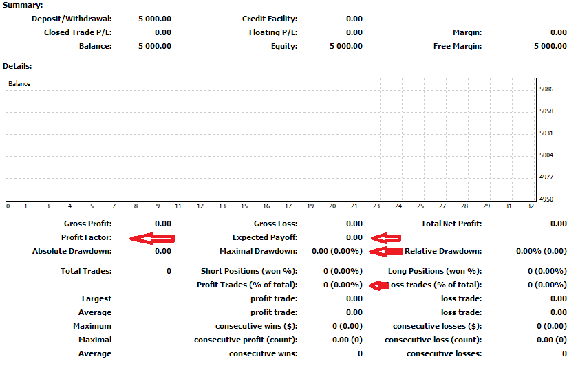578x392 pixels.
Task: Click the Total Net Profit label
Action: 451,224
